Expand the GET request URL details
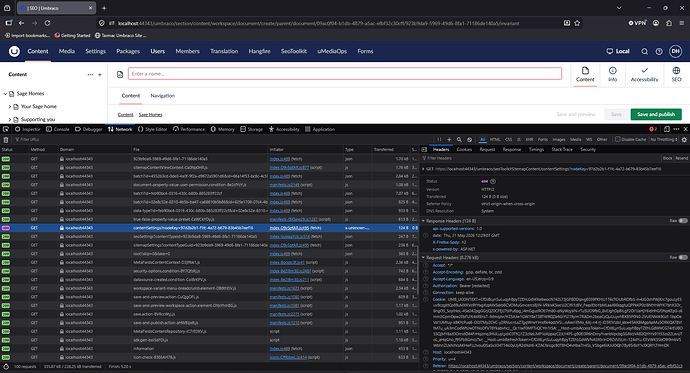The image size is (690, 373). pyautogui.click(x=423, y=169)
